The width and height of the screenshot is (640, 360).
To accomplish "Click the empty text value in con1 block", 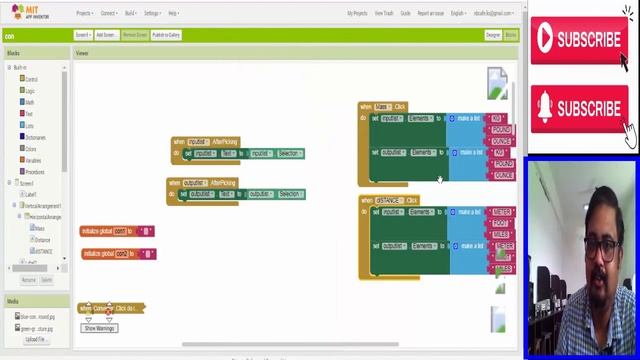I will [146, 231].
